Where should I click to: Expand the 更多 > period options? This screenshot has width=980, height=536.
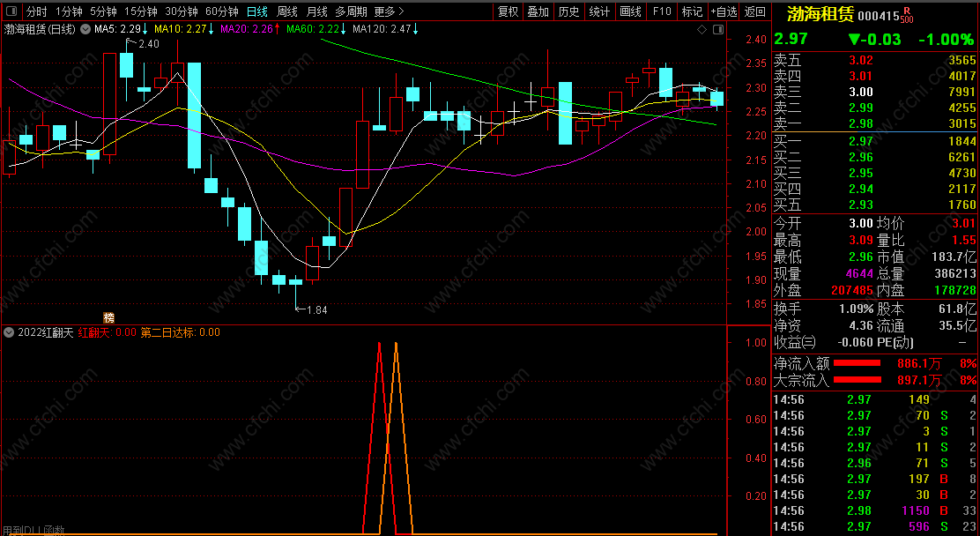pos(390,11)
